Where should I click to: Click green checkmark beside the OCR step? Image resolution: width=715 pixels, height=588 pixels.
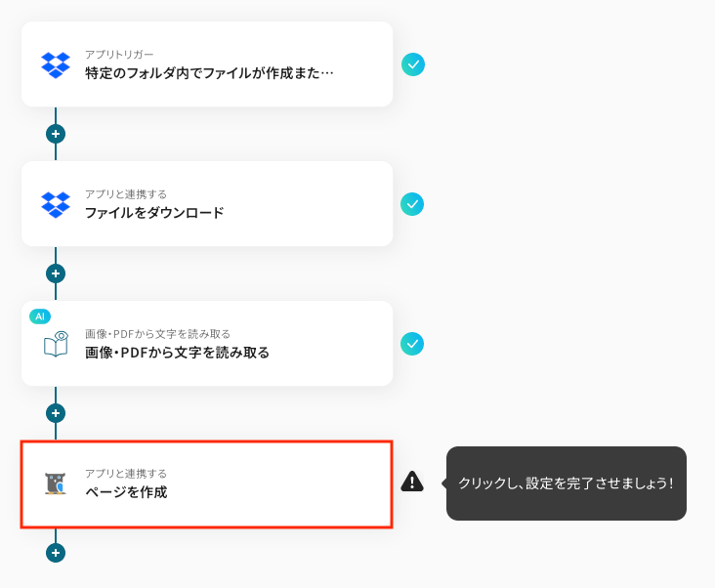[x=413, y=344]
